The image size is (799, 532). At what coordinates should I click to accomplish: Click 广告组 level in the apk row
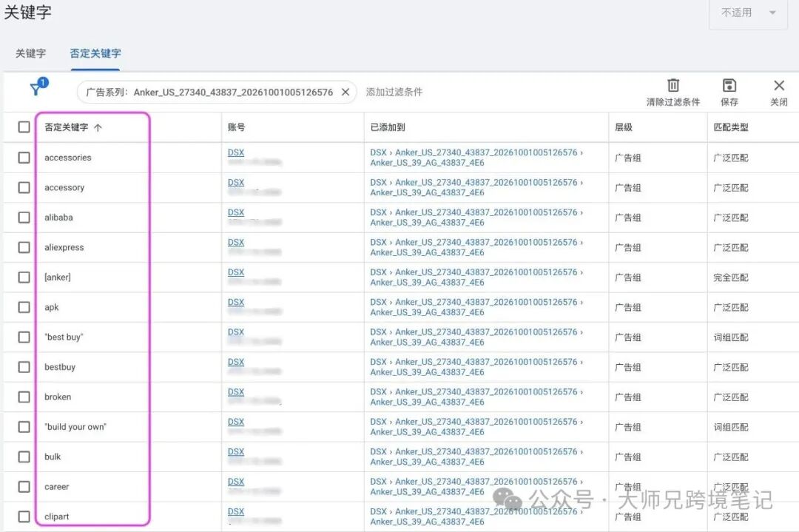point(628,308)
